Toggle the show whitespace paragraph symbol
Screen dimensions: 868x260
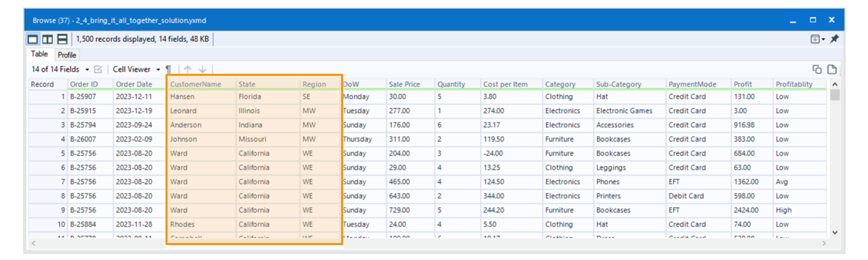point(169,69)
